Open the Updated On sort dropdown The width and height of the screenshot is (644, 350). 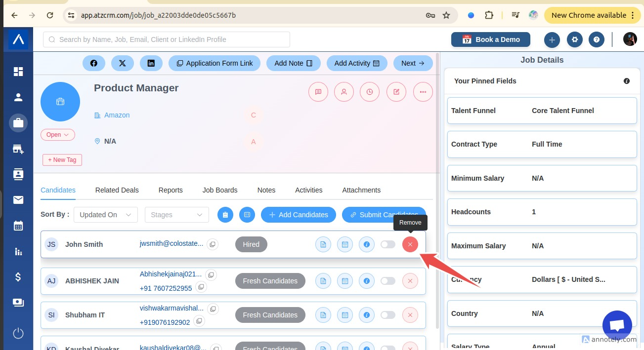[x=106, y=215]
